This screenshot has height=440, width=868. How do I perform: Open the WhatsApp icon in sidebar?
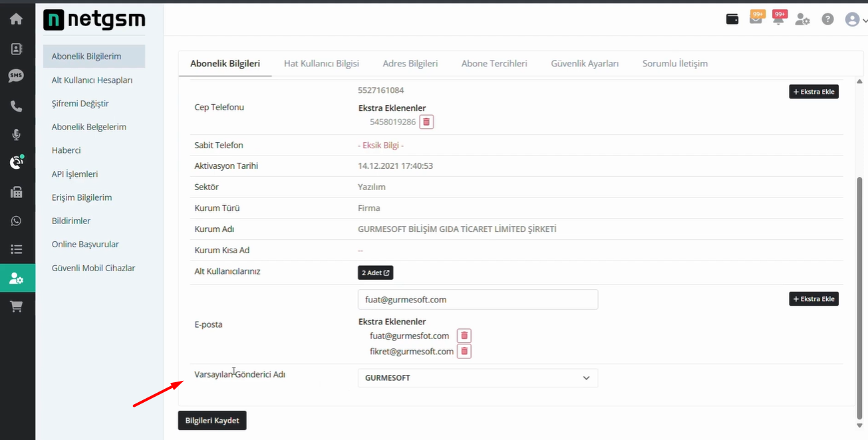click(x=17, y=221)
